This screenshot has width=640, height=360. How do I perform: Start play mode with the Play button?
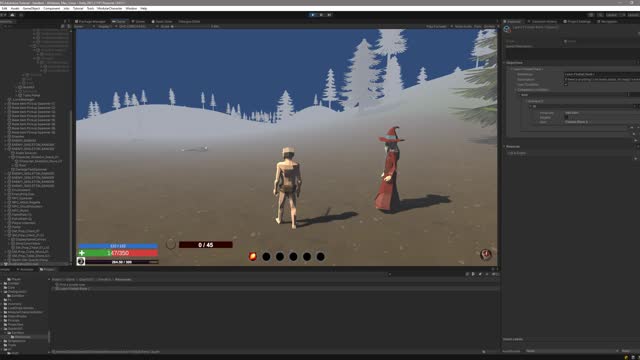coord(313,15)
